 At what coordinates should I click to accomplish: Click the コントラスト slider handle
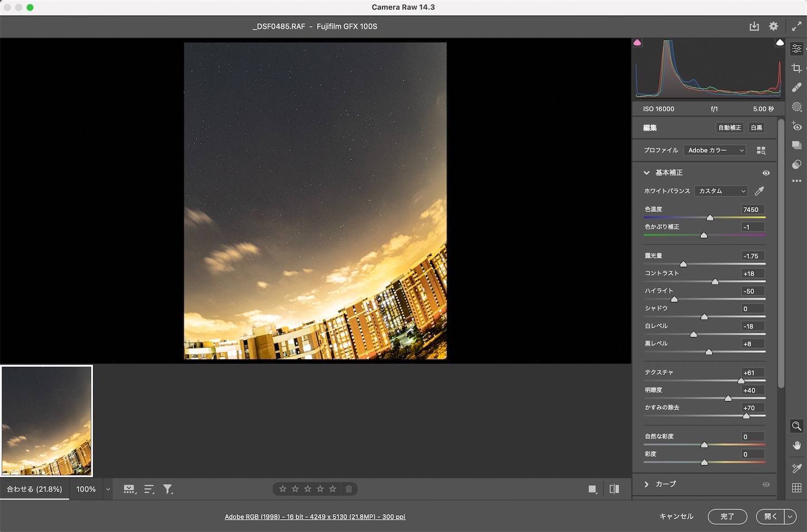[715, 282]
